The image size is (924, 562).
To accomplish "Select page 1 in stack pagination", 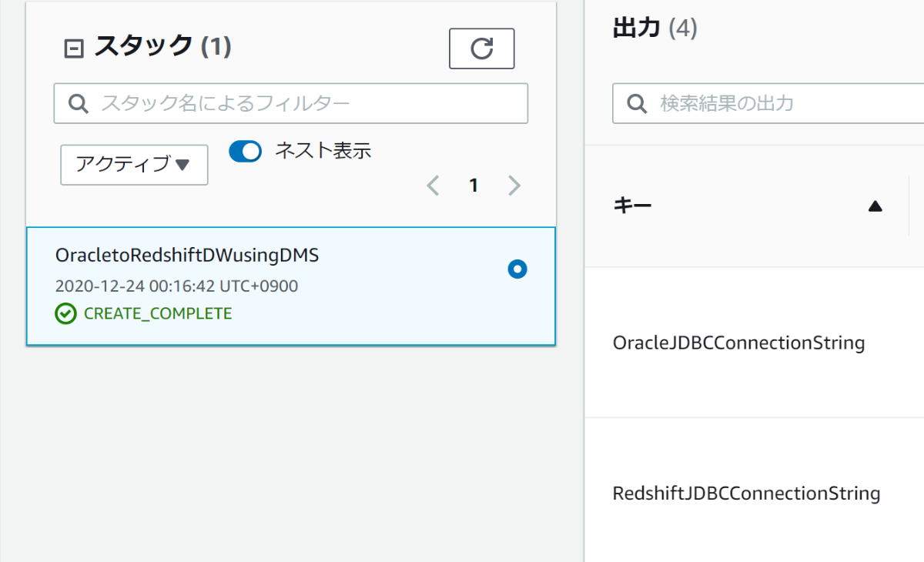I will click(474, 186).
